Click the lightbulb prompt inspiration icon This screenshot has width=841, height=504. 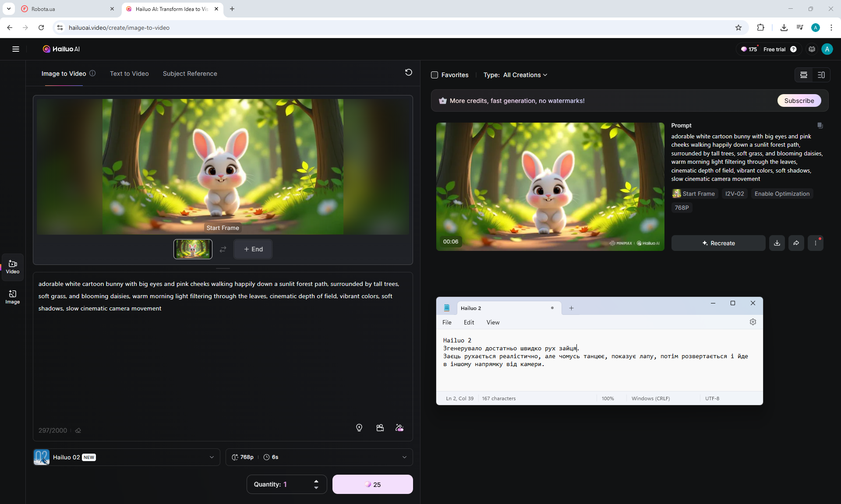pos(359,428)
